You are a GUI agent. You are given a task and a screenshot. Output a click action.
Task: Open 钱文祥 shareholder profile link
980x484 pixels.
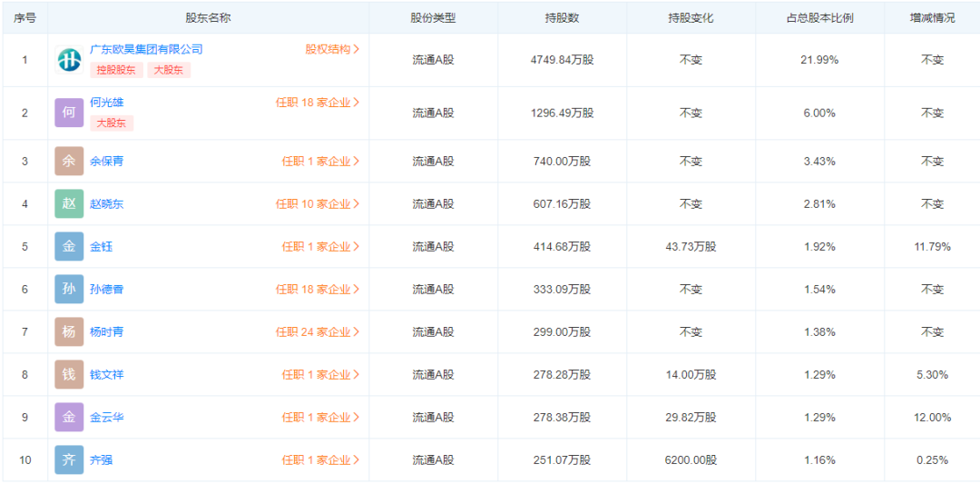click(106, 374)
